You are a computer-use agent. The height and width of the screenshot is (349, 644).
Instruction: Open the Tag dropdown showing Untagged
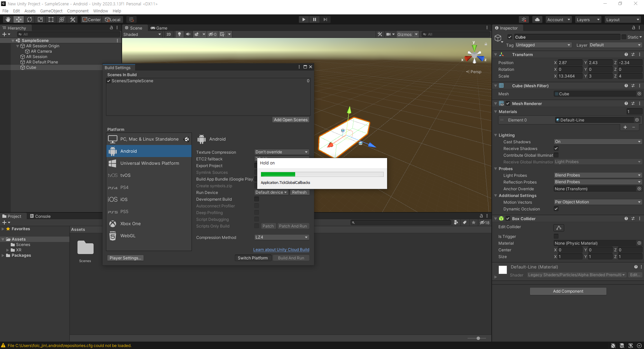coord(543,45)
